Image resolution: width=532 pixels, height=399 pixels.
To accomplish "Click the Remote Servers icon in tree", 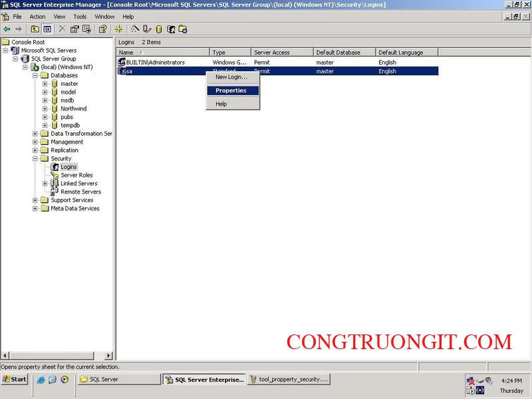I will 55,192.
